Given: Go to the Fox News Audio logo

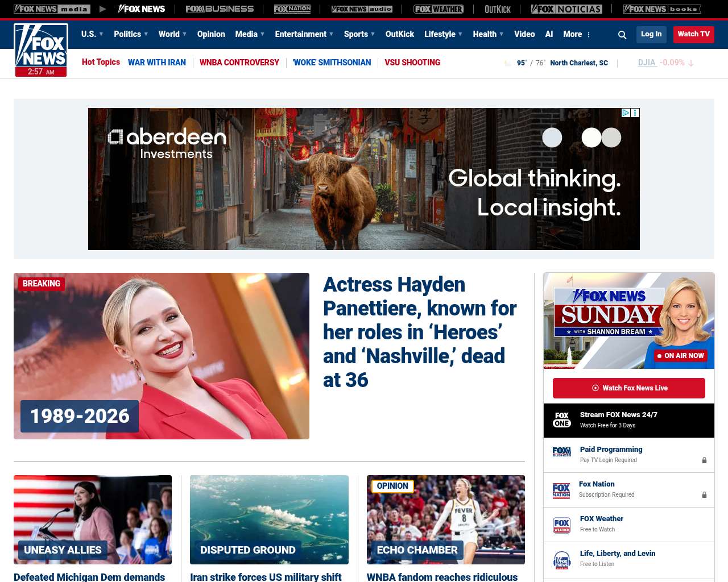Looking at the screenshot, I should (362, 9).
